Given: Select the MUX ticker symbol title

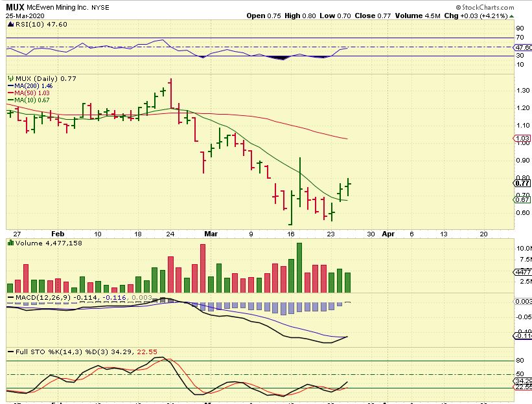Looking at the screenshot, I should click(16, 7).
